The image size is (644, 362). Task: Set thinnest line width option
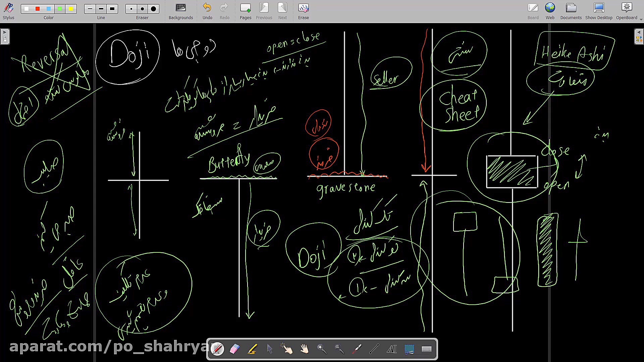pos(90,9)
